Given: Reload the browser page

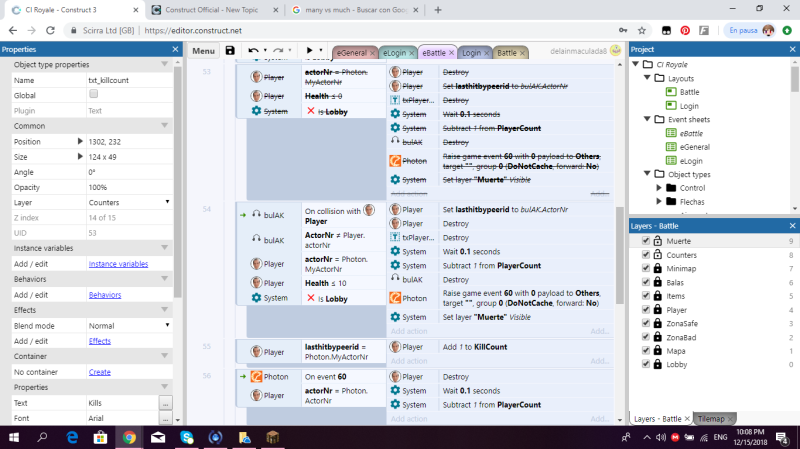Looking at the screenshot, I should point(50,30).
